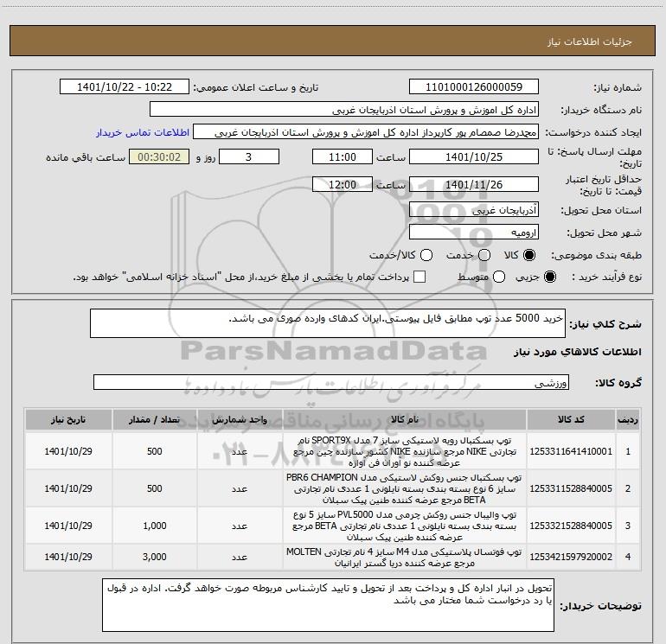Select product code 125331641410001

coord(571,451)
